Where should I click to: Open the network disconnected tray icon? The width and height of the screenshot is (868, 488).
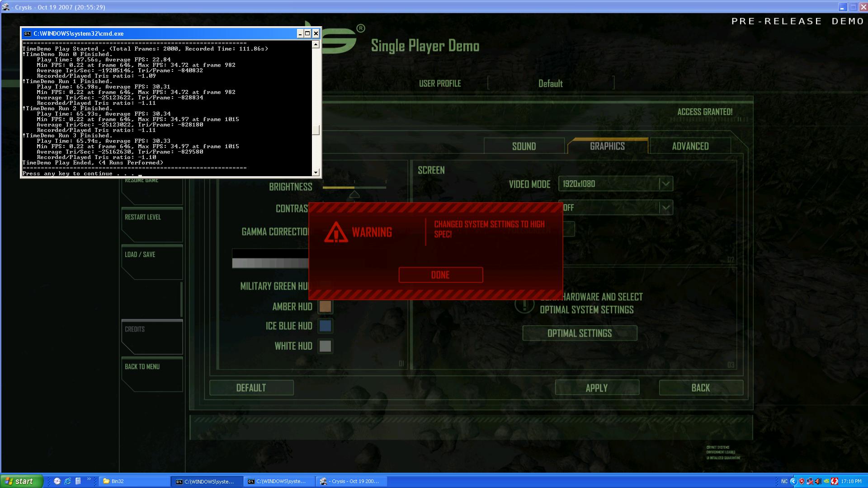tap(810, 481)
